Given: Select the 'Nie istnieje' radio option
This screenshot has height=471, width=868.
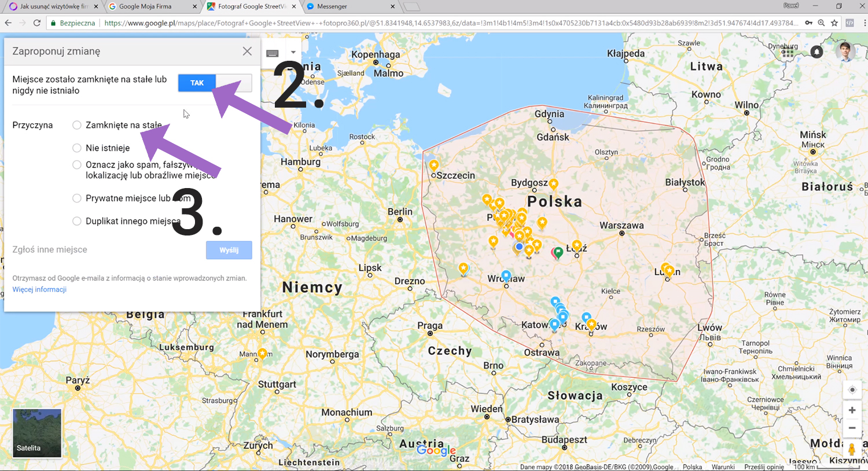Looking at the screenshot, I should (77, 148).
